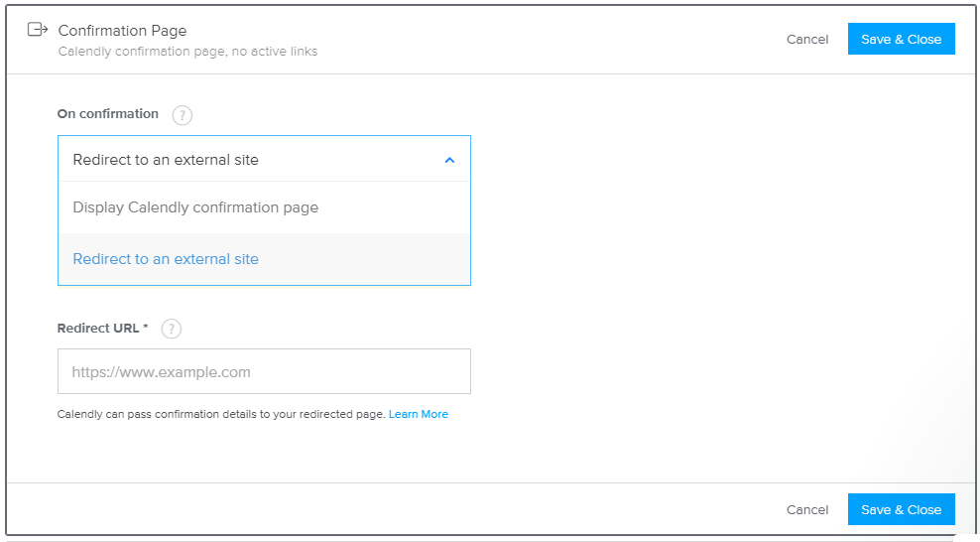Click the Redirect URL field label
Image resolution: width=980 pixels, height=542 pixels.
pos(98,329)
